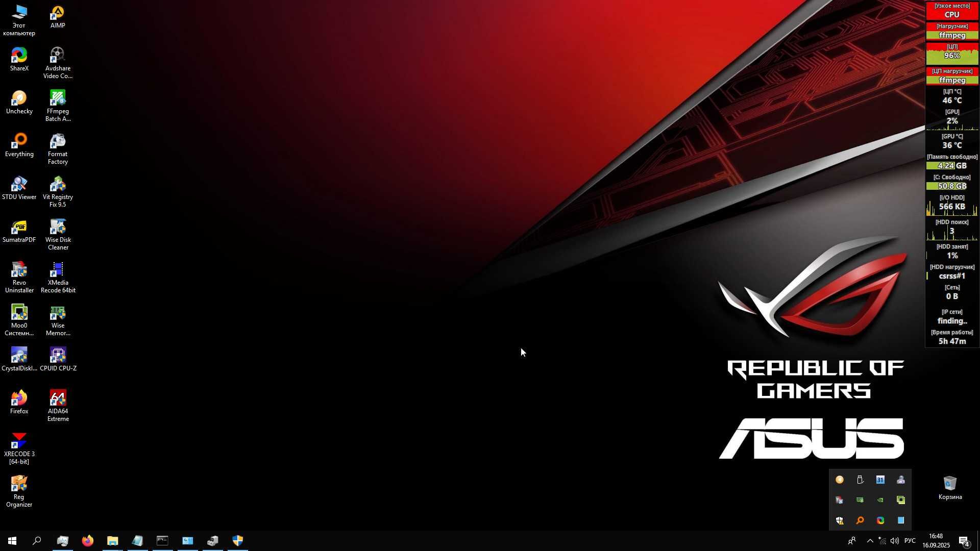The height and width of the screenshot is (551, 980).
Task: Click the XRECODE 3 [64-bit] icon
Action: point(19,449)
